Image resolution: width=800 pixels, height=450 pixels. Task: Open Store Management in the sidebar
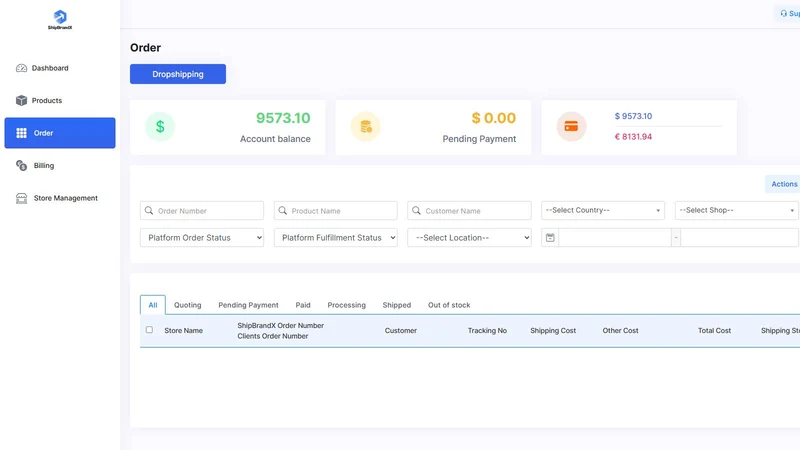(65, 198)
